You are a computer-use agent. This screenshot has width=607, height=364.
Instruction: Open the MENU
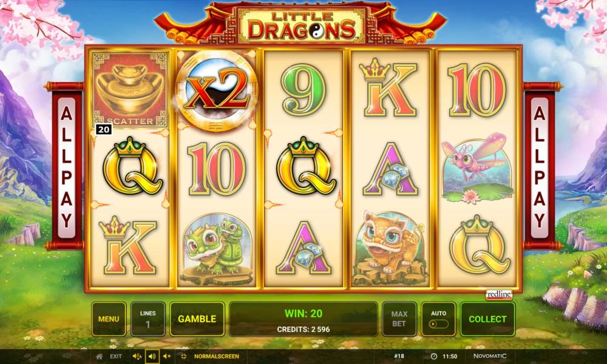[x=109, y=319]
